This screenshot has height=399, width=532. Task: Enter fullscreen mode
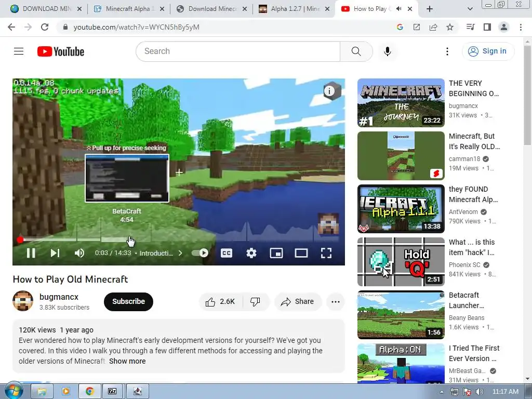[326, 253]
